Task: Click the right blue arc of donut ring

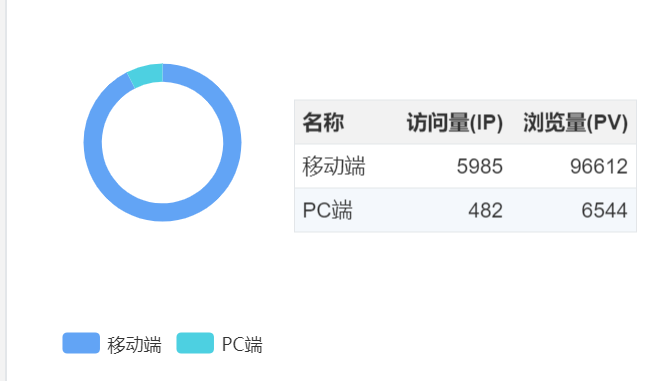Action: (232, 143)
